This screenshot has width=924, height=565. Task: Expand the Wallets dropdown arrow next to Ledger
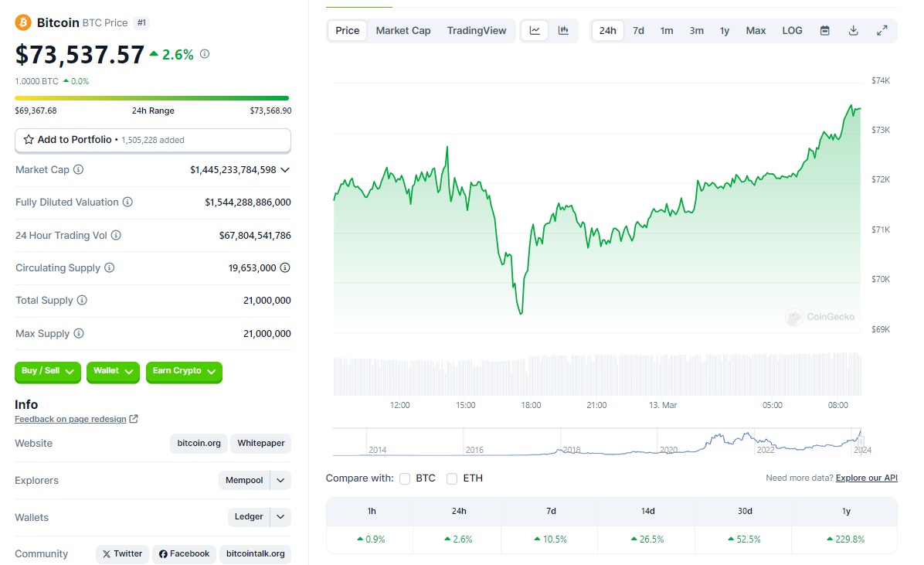(x=280, y=517)
